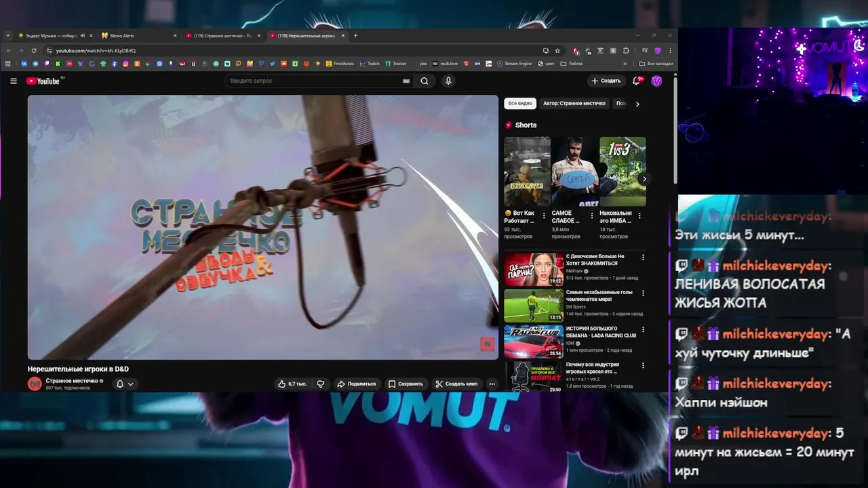Open the on-screen keyboard icon in search box
The height and width of the screenshot is (488, 868).
[406, 81]
